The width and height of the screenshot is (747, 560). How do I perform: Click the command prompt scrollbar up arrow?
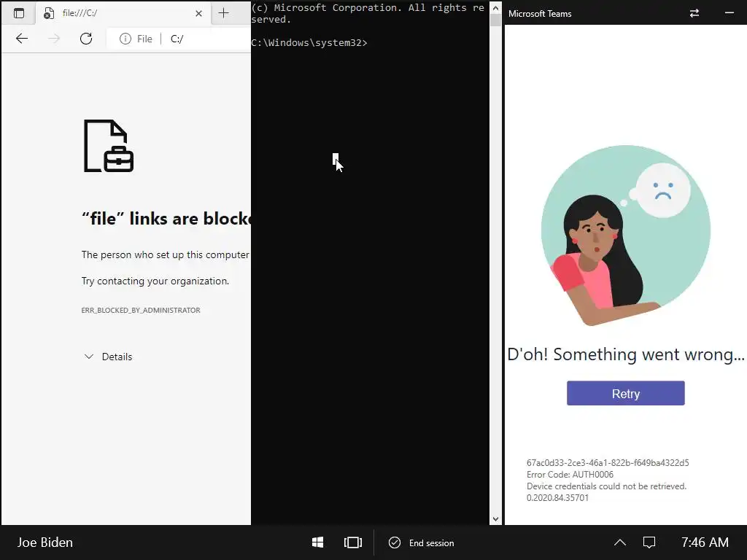coord(495,8)
